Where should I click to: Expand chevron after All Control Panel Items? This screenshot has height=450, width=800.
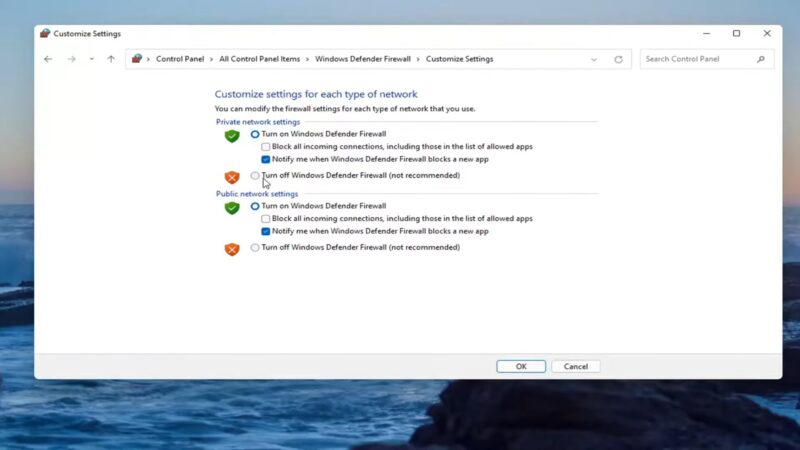(x=307, y=59)
